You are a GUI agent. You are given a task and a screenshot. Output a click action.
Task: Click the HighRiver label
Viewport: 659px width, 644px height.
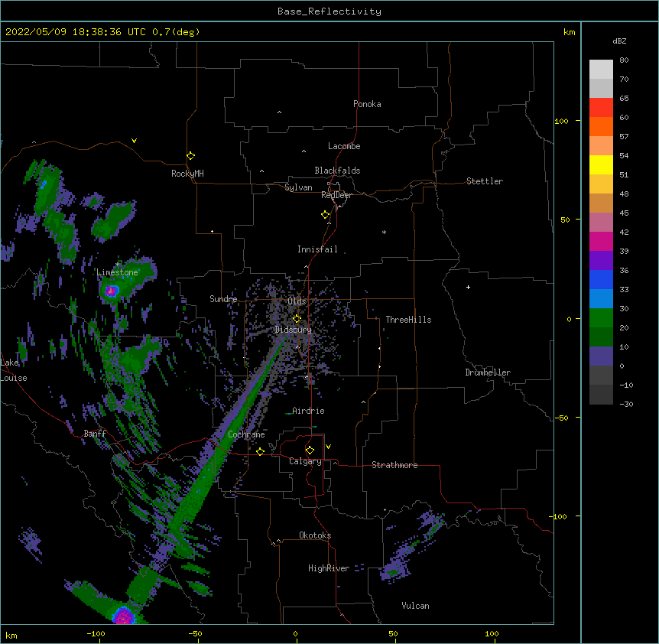[x=329, y=568]
